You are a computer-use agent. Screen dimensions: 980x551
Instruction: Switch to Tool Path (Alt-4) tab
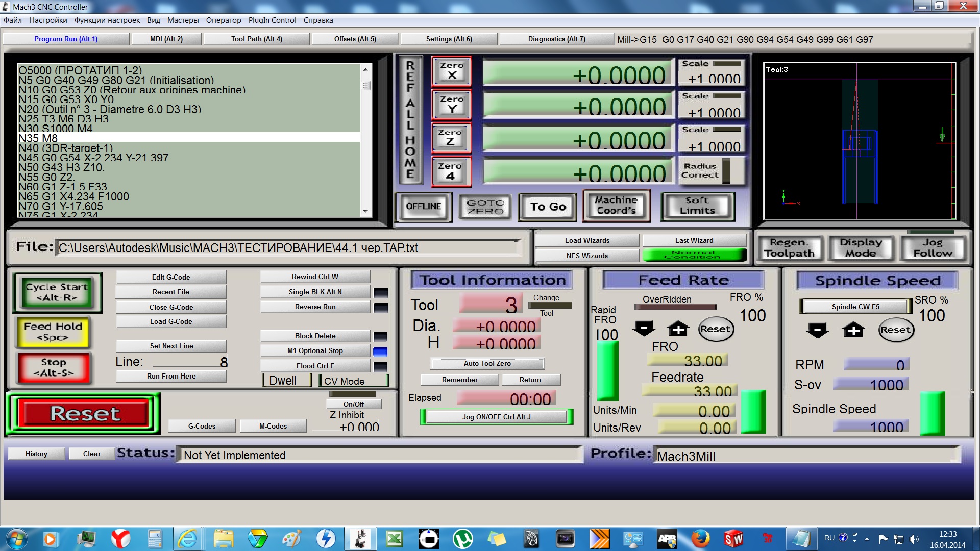256,39
